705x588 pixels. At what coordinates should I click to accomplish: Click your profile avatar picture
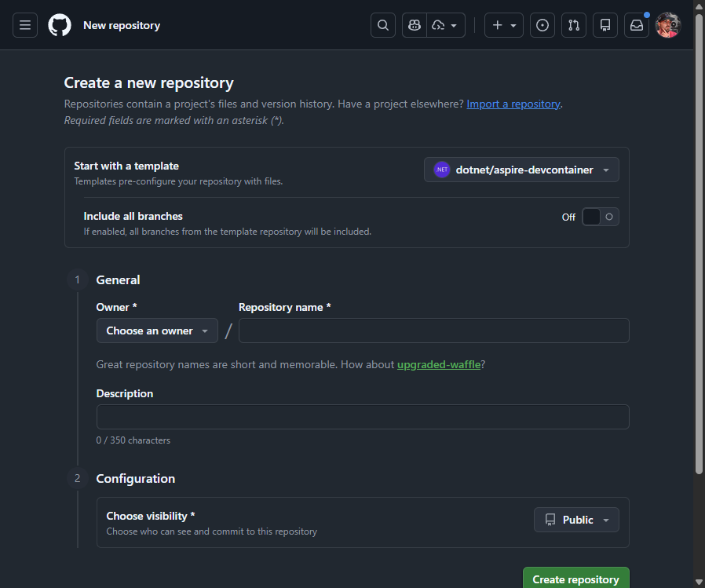coord(667,24)
